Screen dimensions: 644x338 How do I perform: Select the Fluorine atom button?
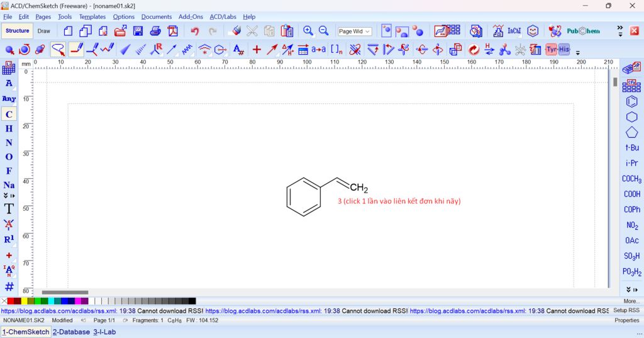[9, 171]
